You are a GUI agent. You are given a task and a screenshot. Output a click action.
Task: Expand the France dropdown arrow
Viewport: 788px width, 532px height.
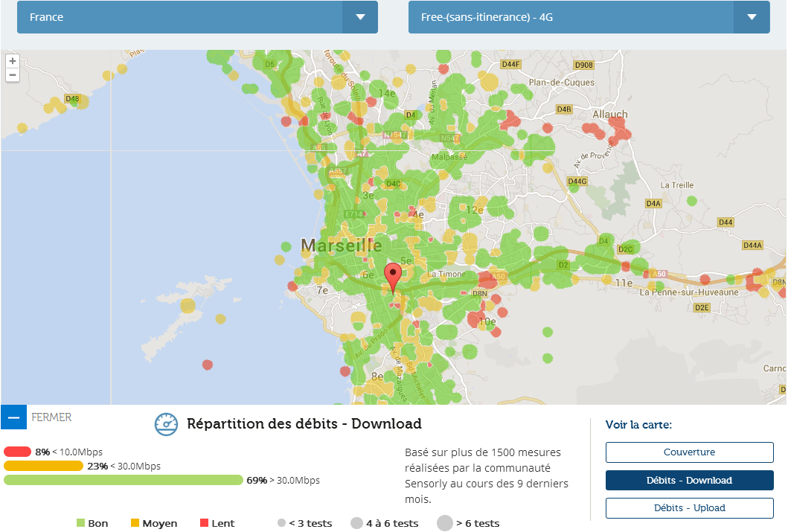click(360, 17)
